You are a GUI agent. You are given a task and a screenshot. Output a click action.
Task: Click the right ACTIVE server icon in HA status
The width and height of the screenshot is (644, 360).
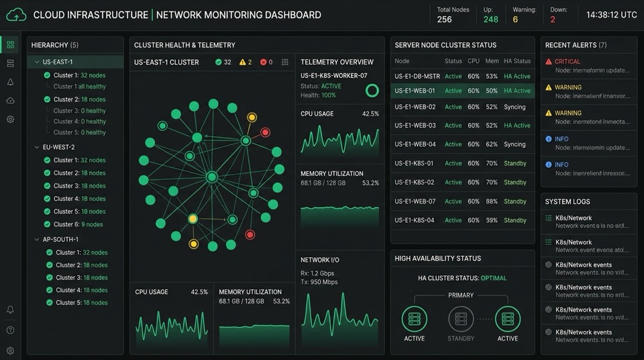tap(508, 319)
